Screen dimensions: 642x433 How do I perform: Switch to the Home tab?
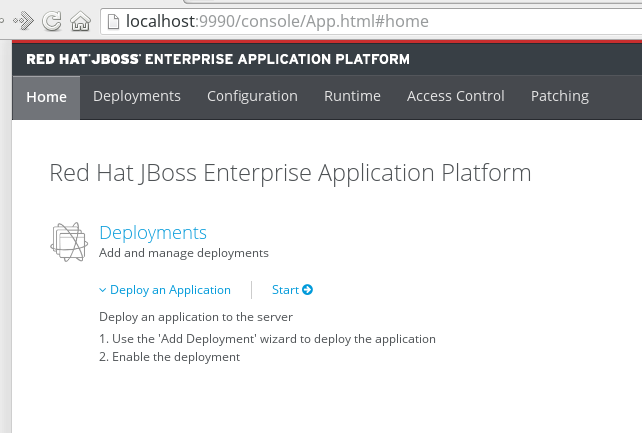(46, 97)
